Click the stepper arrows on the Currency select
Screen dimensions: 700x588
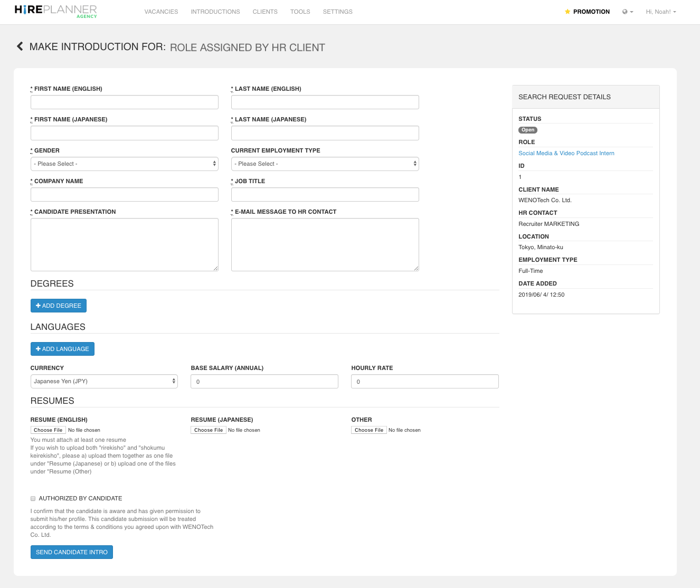click(173, 381)
